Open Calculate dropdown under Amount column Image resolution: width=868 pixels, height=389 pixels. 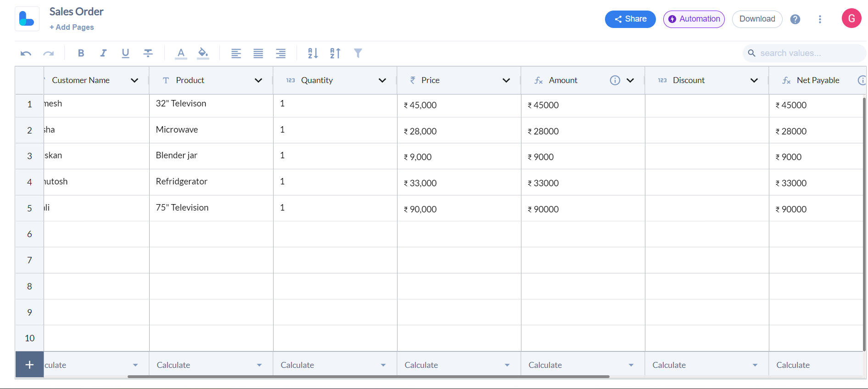(583, 365)
